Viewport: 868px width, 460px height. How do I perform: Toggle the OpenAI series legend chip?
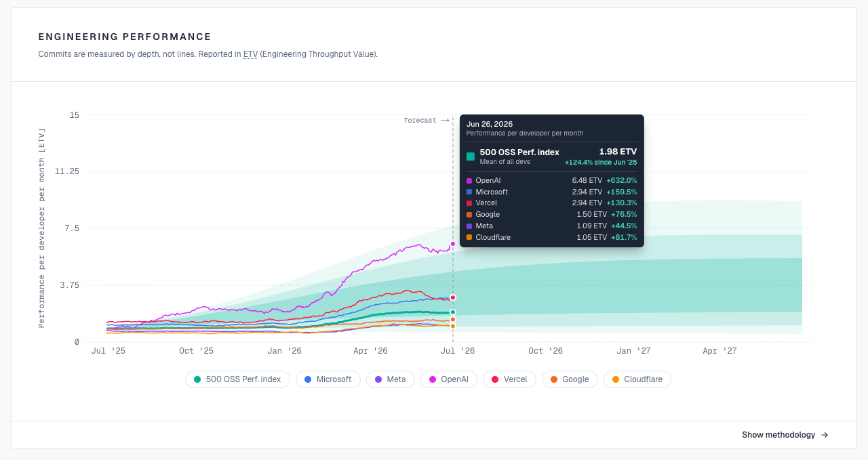449,379
